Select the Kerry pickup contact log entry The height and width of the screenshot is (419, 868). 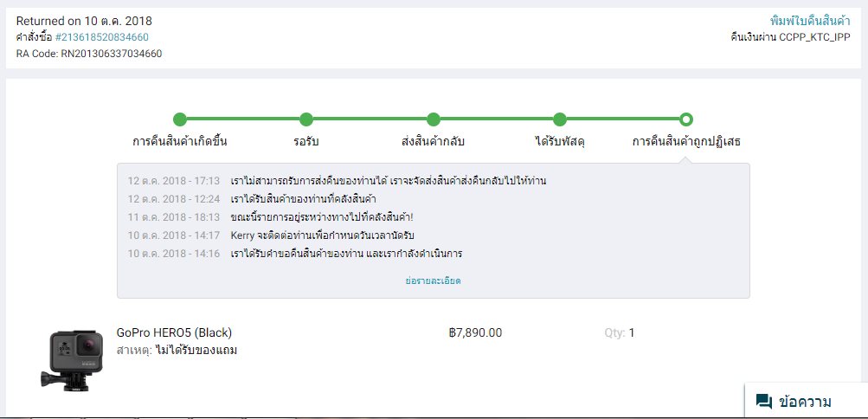[271, 235]
